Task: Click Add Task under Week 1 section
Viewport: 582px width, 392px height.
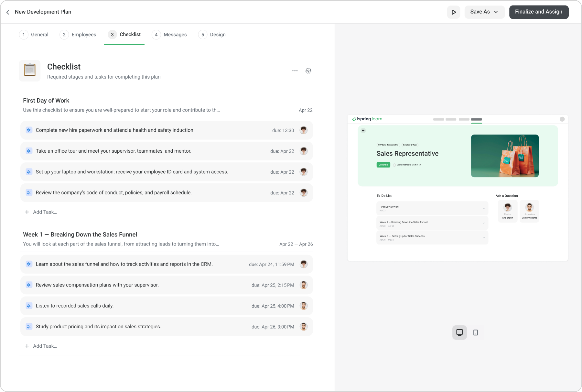Action: 41,346
